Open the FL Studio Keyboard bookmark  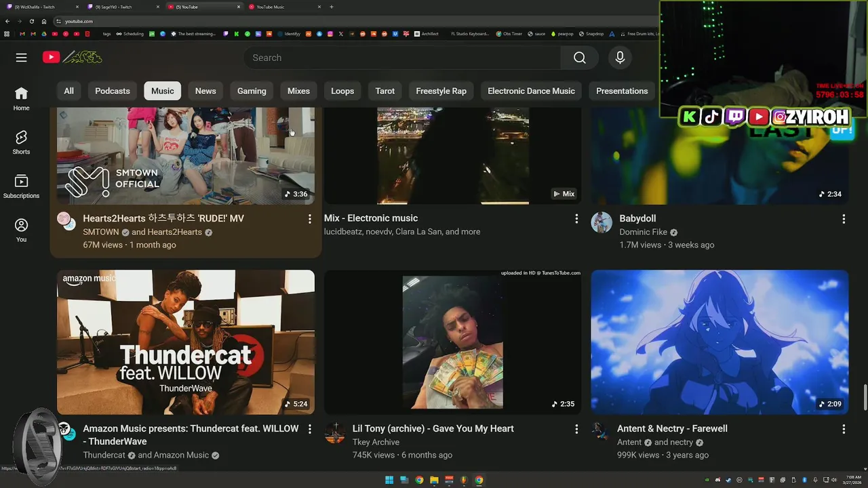coord(470,34)
